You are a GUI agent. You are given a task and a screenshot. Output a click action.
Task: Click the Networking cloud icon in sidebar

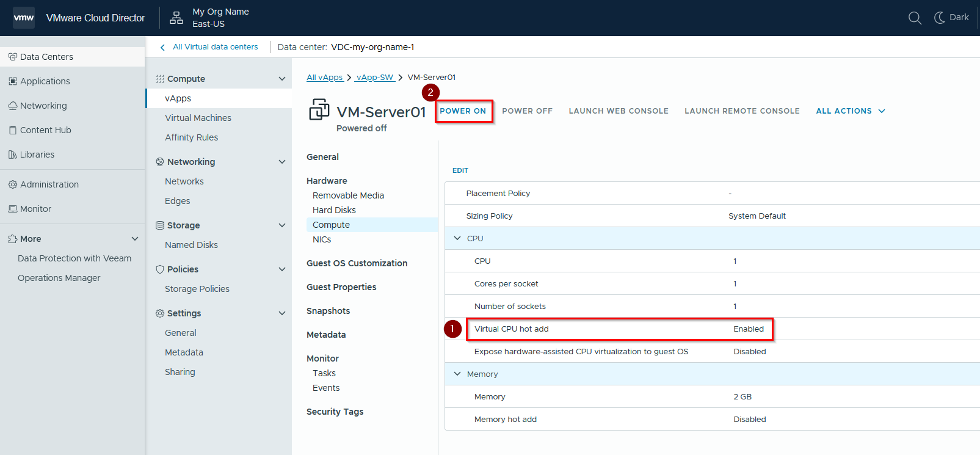(13, 106)
